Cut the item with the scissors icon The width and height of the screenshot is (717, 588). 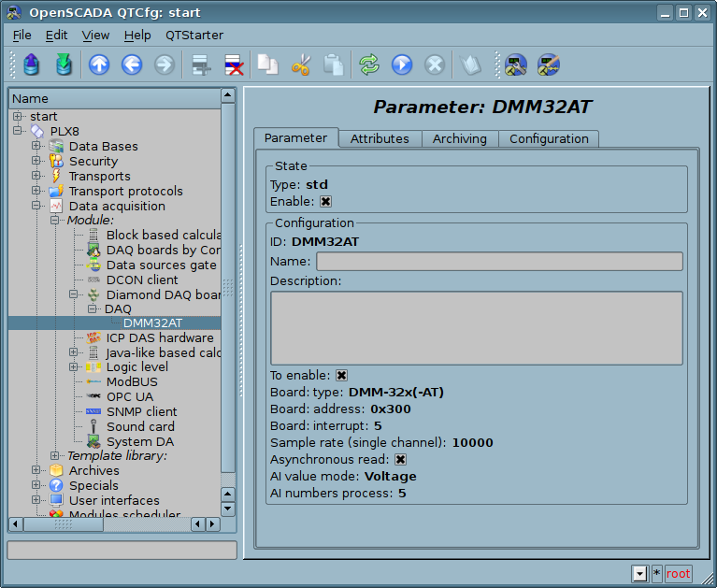click(300, 65)
